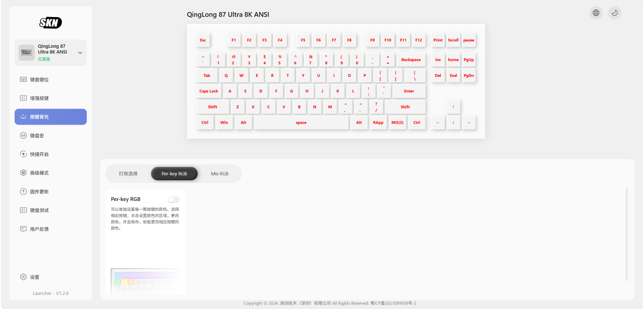Viewport: 644px width, 309px height.
Task: Click the SKN logo
Action: 51,22
